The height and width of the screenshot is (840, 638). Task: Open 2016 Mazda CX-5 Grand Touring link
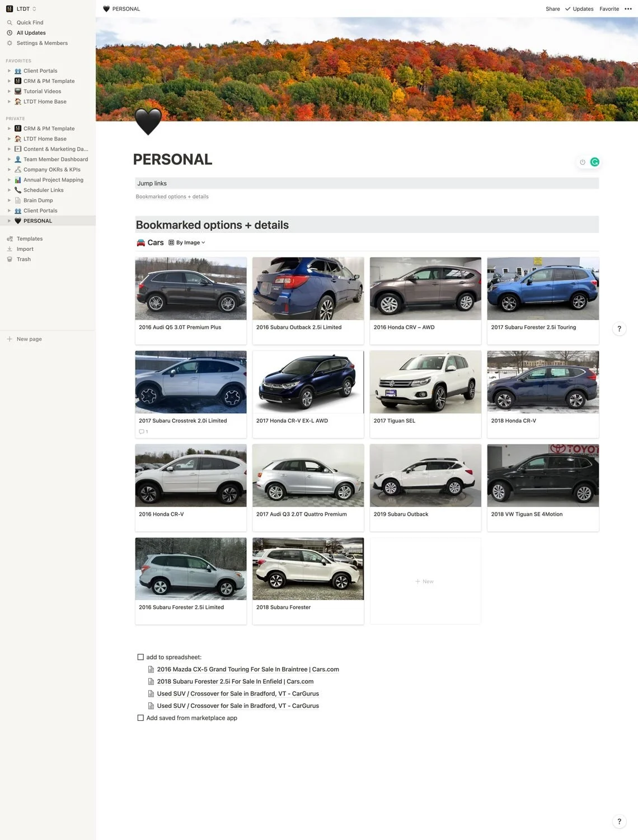coord(248,669)
